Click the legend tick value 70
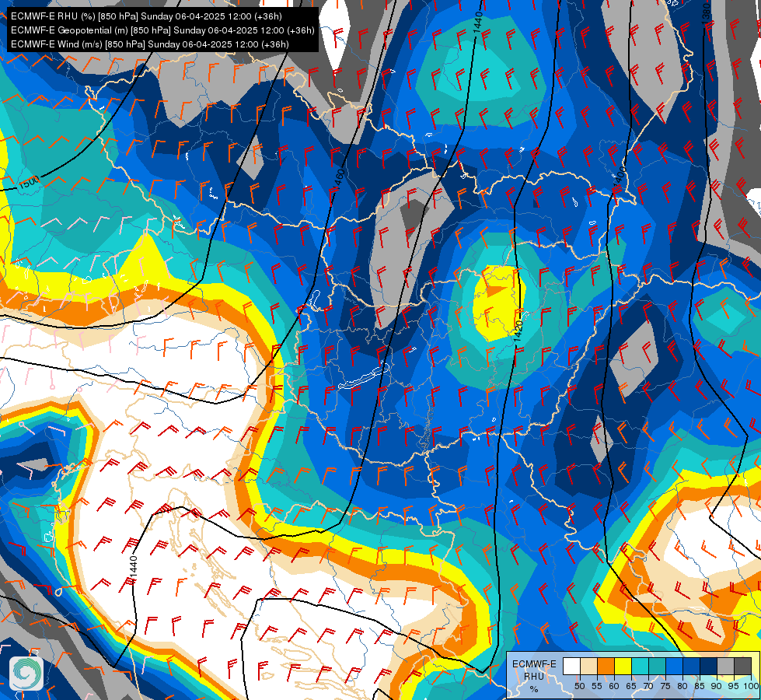761x700 pixels. coord(648,686)
